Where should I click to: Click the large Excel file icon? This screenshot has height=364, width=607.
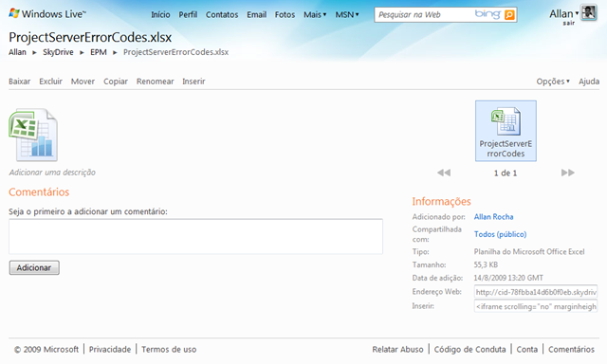tap(33, 135)
